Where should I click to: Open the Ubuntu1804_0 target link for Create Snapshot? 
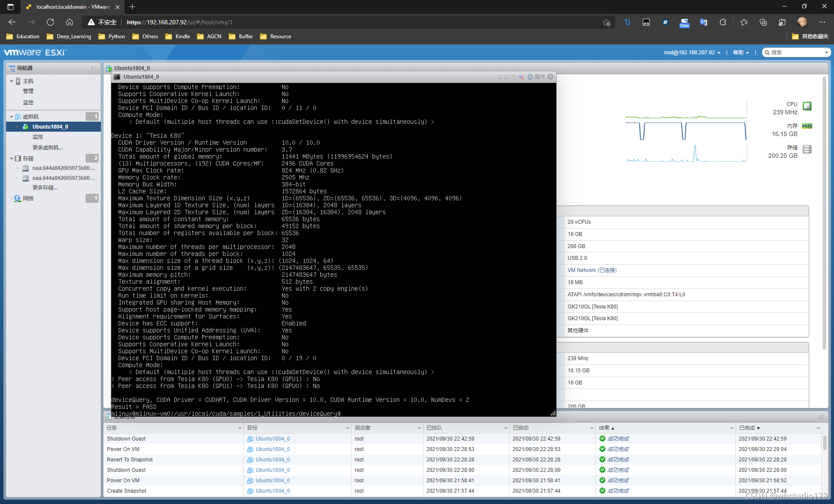(272, 491)
